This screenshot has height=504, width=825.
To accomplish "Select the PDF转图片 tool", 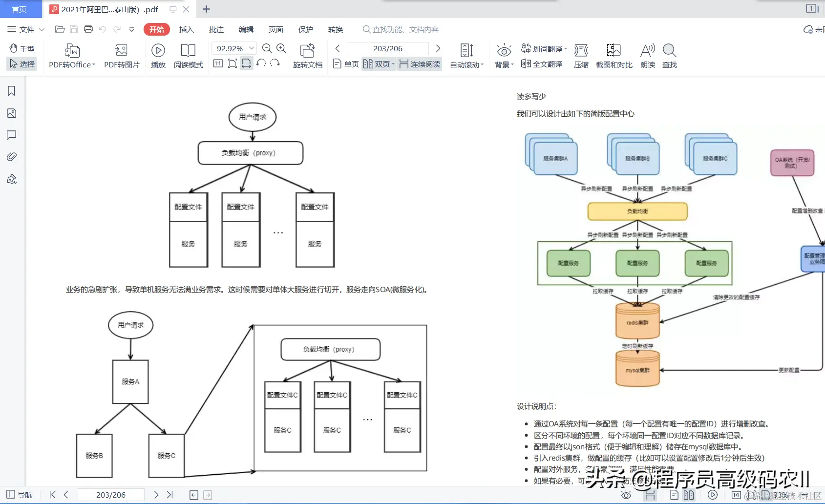I will (121, 55).
